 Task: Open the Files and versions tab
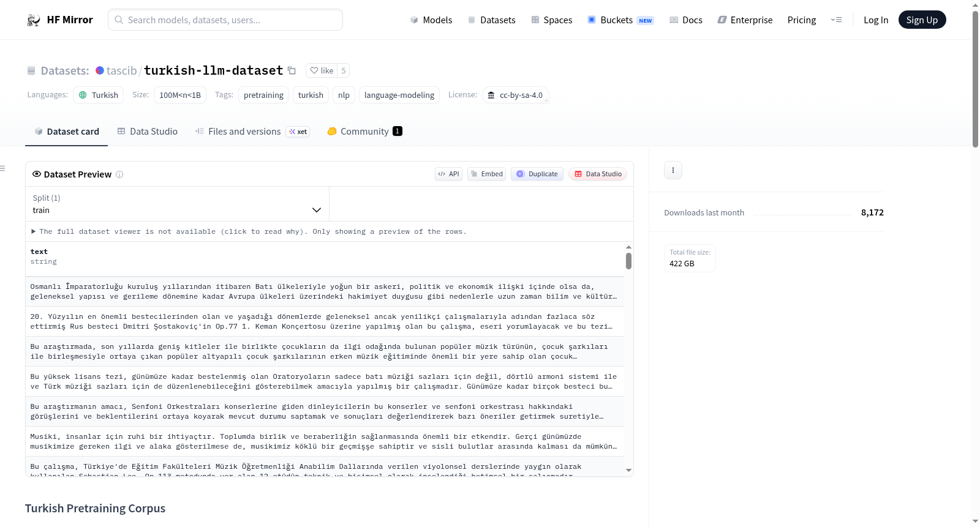[x=252, y=132]
